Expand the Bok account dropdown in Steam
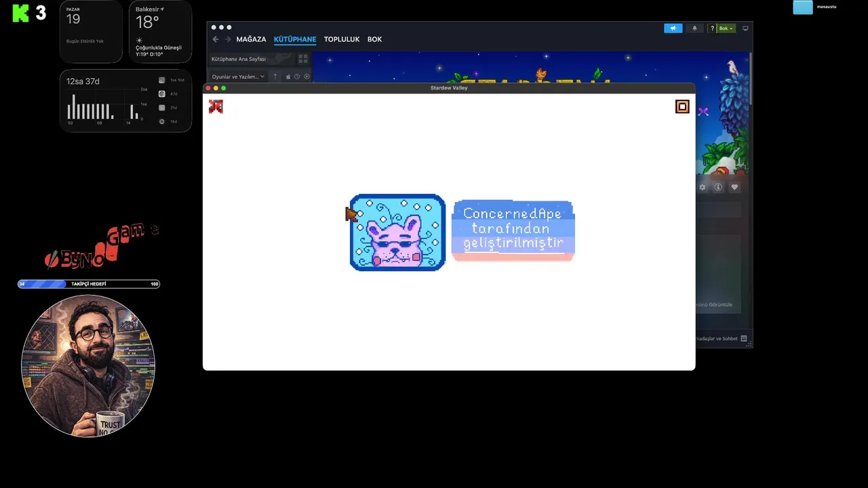 pyautogui.click(x=726, y=28)
